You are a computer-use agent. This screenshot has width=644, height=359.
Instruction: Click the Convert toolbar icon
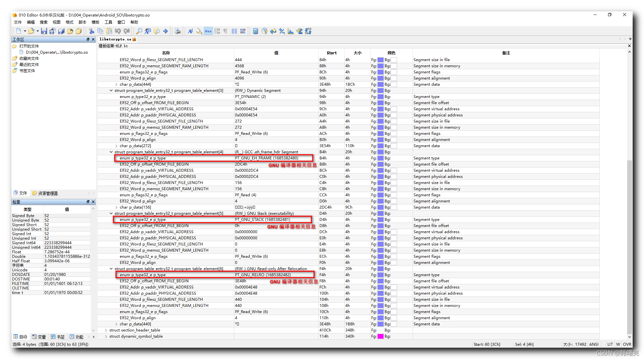coord(273,31)
